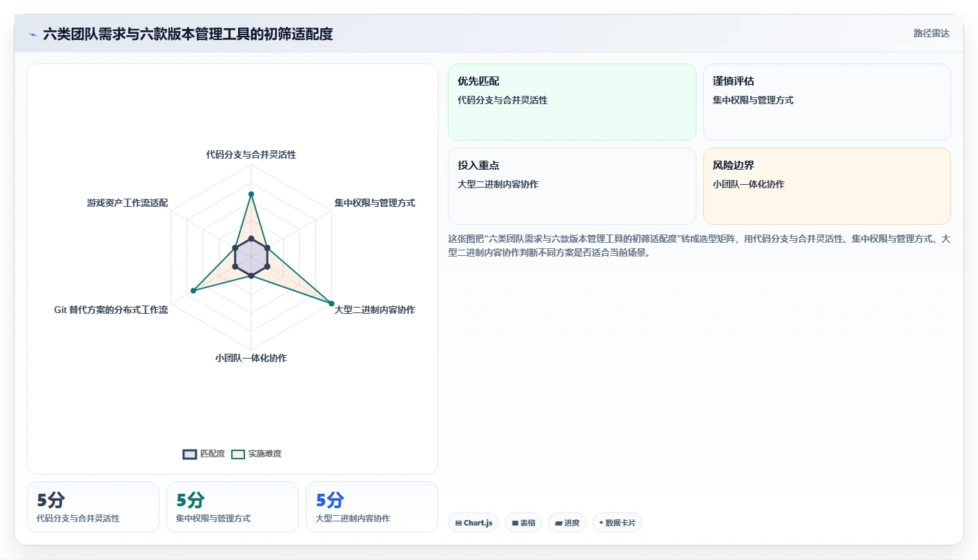
Task: Click radar axis label 大型二进制内容协作
Action: tap(375, 310)
